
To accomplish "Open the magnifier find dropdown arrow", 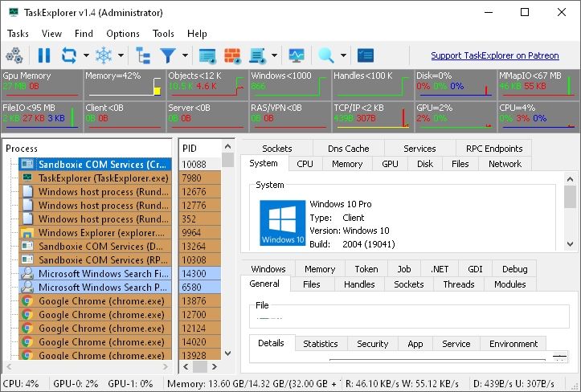I will tap(343, 55).
